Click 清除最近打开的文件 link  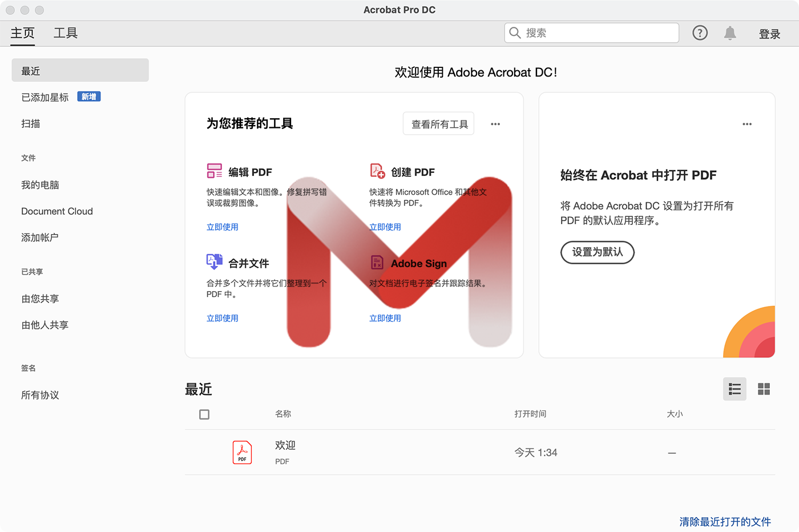pyautogui.click(x=725, y=522)
